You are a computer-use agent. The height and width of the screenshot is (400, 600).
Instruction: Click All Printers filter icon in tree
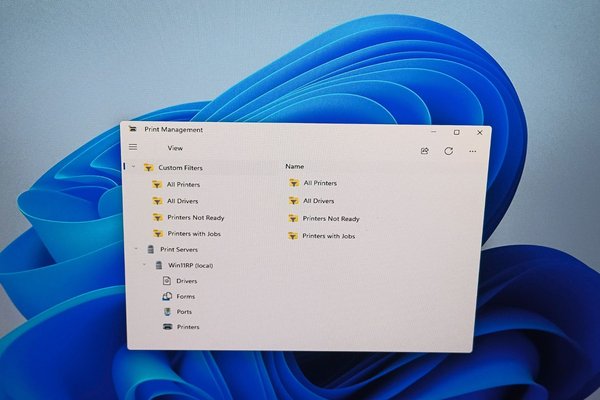157,184
